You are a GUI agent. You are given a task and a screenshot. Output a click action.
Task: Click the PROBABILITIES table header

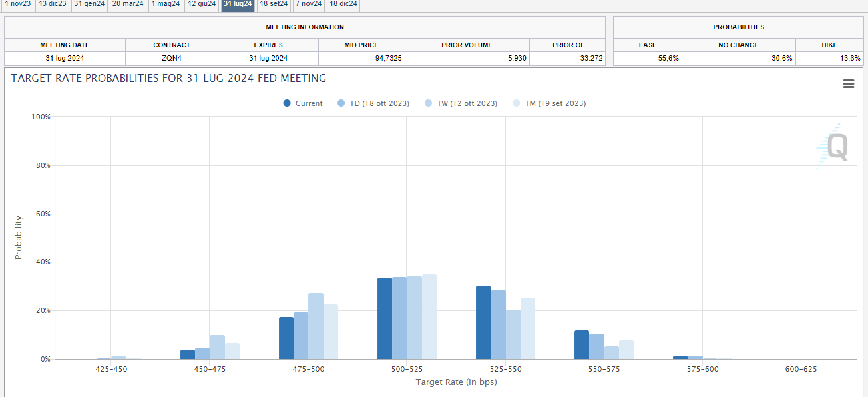point(738,27)
